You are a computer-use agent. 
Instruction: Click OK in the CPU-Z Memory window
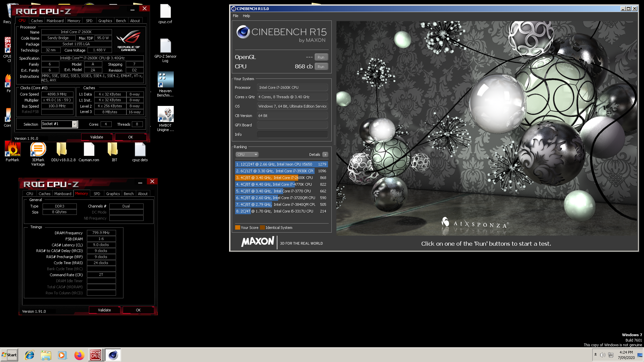[x=138, y=310]
